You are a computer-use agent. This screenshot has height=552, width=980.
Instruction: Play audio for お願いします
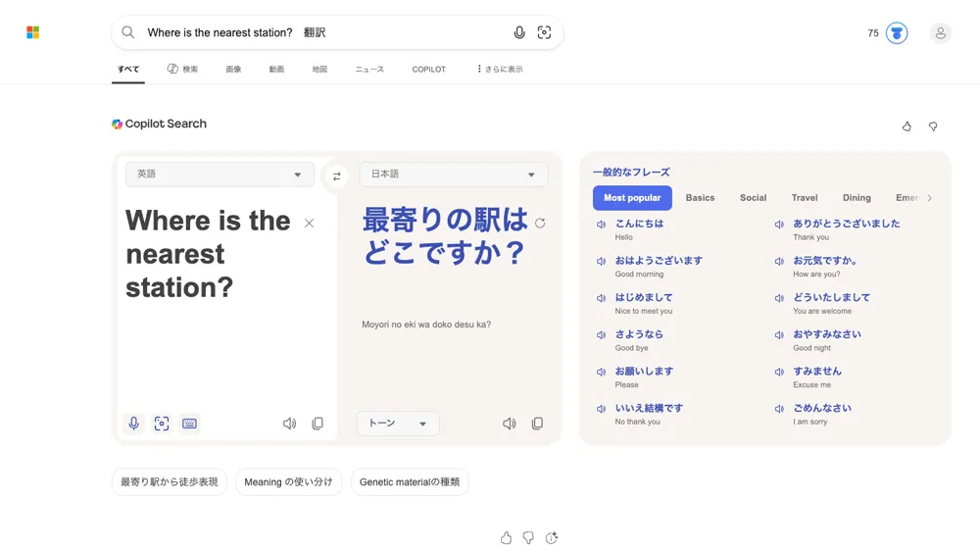[602, 372]
